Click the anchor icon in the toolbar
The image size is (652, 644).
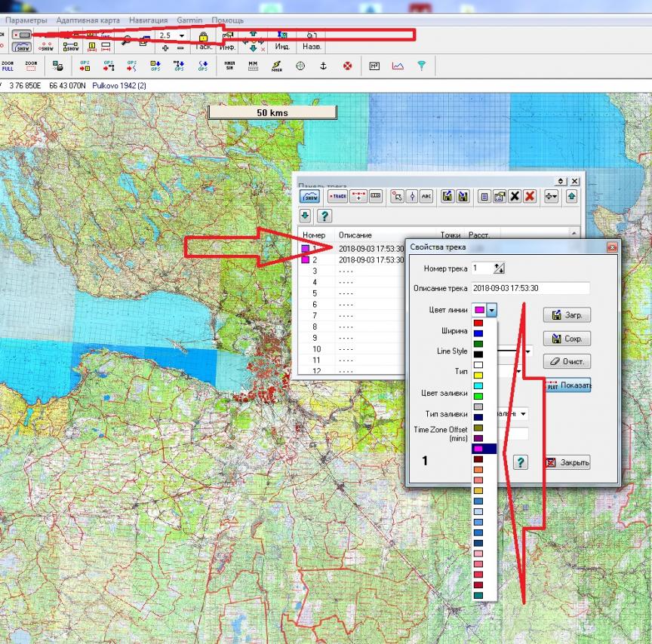324,66
